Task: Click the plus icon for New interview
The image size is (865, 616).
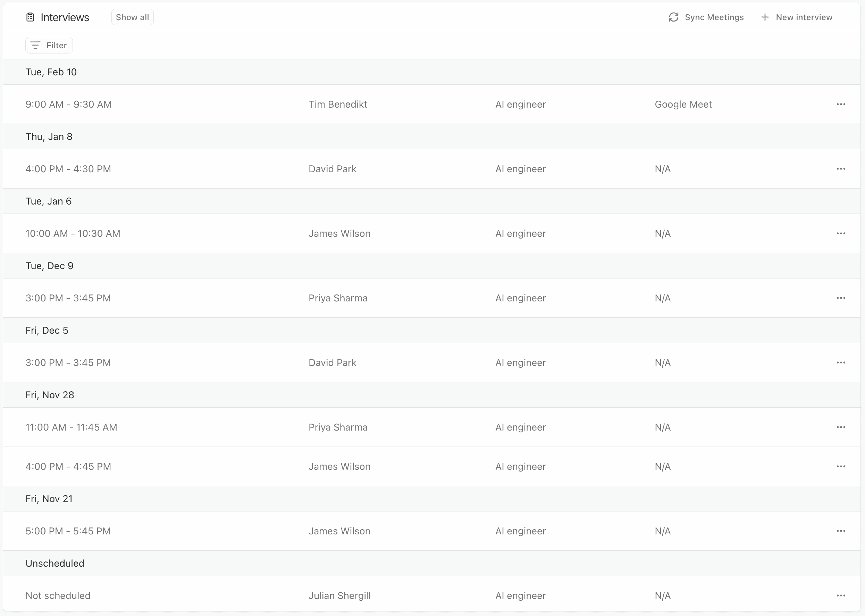Action: (765, 17)
